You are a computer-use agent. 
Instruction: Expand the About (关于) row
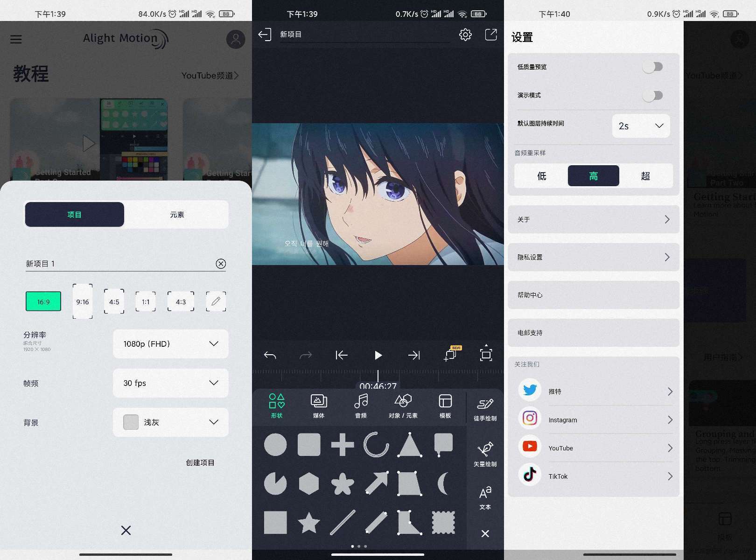pos(594,219)
